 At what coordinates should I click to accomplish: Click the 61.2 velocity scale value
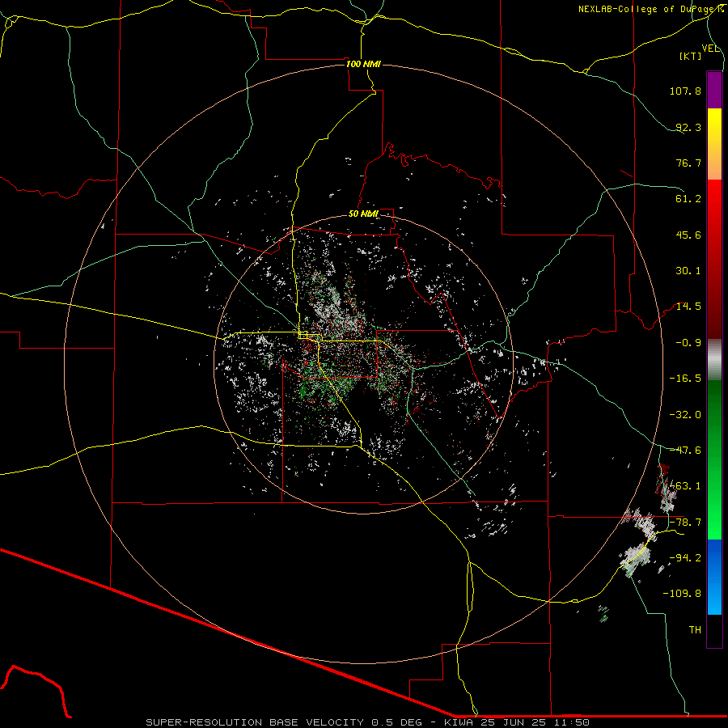click(x=688, y=199)
